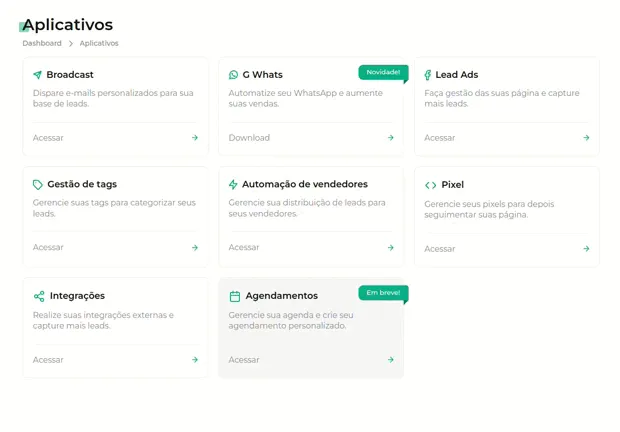Click 'Faça gestão das suas página' description
This screenshot has width=620, height=432.
(502, 98)
